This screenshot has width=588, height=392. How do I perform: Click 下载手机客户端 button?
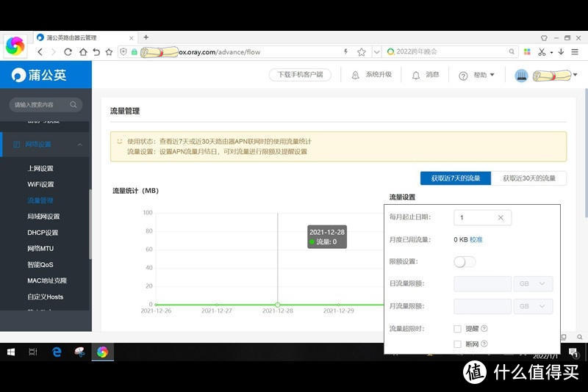(300, 74)
